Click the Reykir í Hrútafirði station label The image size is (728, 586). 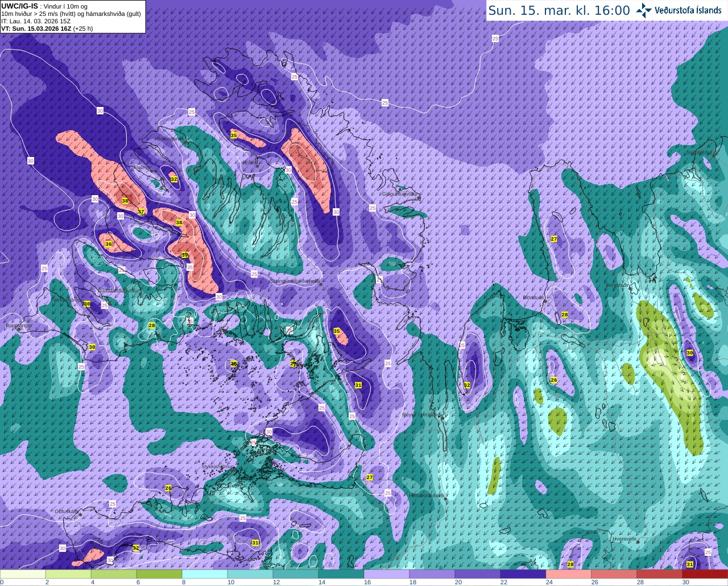pos(421,415)
